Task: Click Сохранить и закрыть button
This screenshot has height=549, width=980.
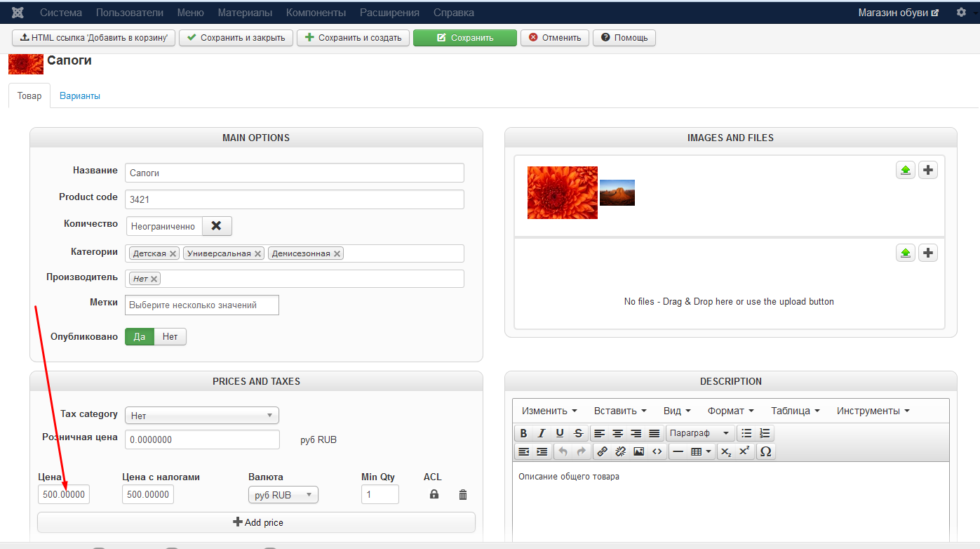Action: [x=236, y=38]
